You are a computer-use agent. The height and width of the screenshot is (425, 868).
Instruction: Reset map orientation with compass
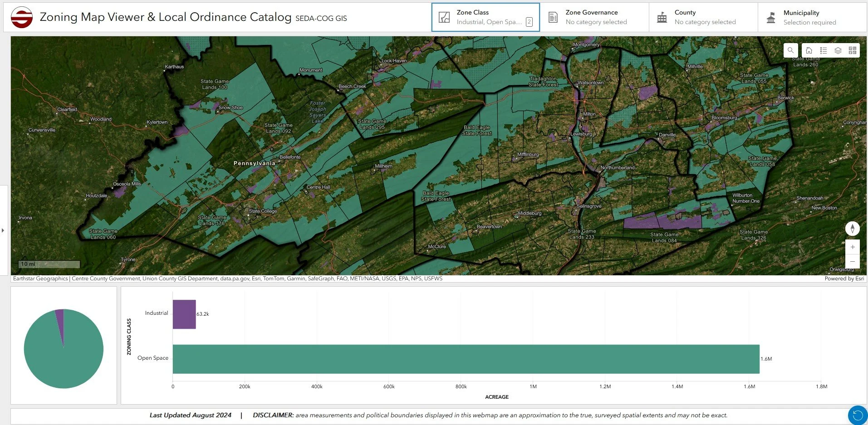coord(853,229)
